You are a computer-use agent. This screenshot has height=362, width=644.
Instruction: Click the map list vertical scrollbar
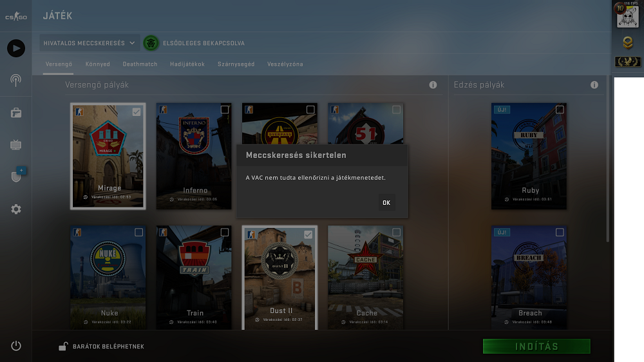[608, 160]
